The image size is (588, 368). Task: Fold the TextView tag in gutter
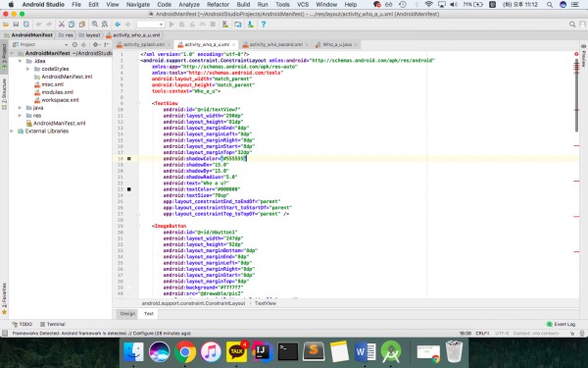pos(138,103)
